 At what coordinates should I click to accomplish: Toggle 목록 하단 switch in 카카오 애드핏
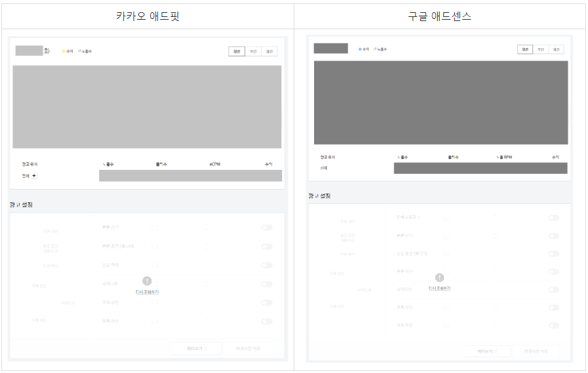pyautogui.click(x=267, y=321)
